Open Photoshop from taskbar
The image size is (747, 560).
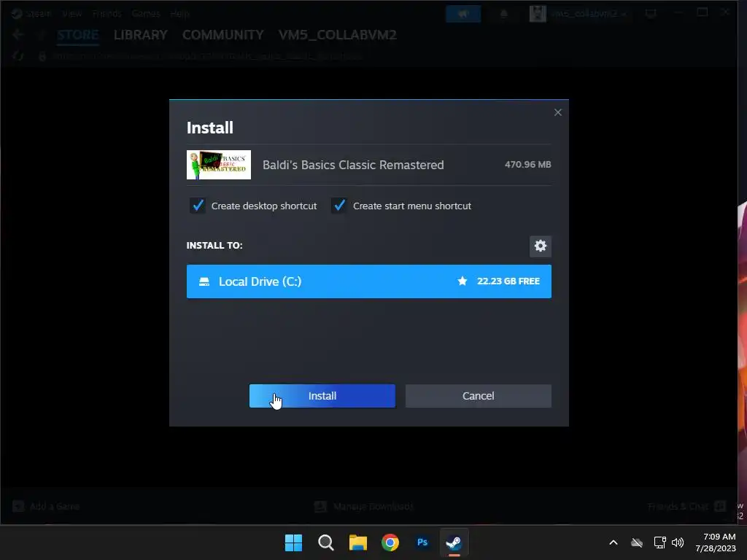(x=422, y=542)
